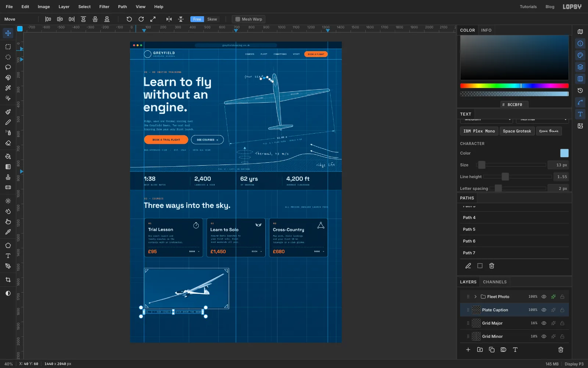588x368 pixels.
Task: Open the Layer menu
Action: point(64,7)
